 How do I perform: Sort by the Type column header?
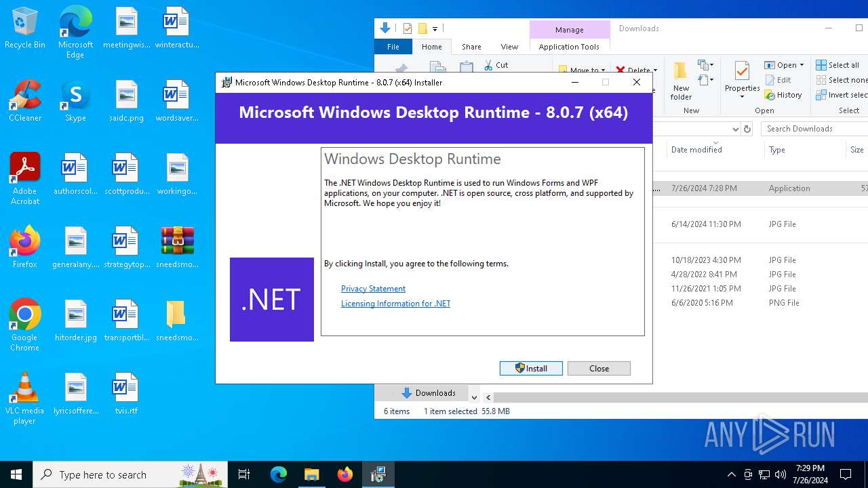pos(805,150)
